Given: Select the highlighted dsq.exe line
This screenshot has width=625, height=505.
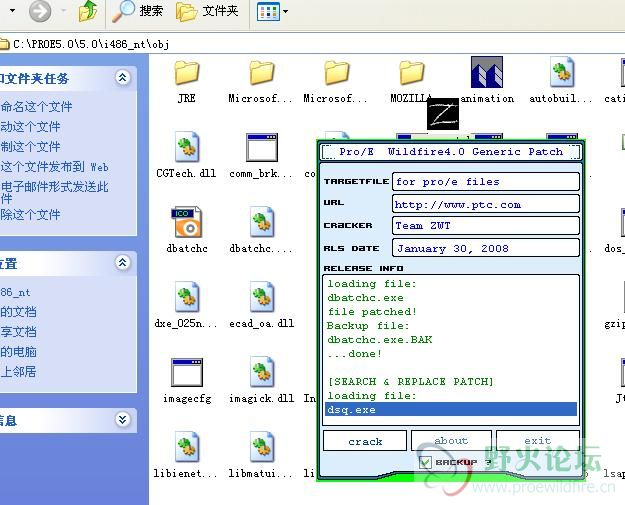Looking at the screenshot, I should (451, 409).
